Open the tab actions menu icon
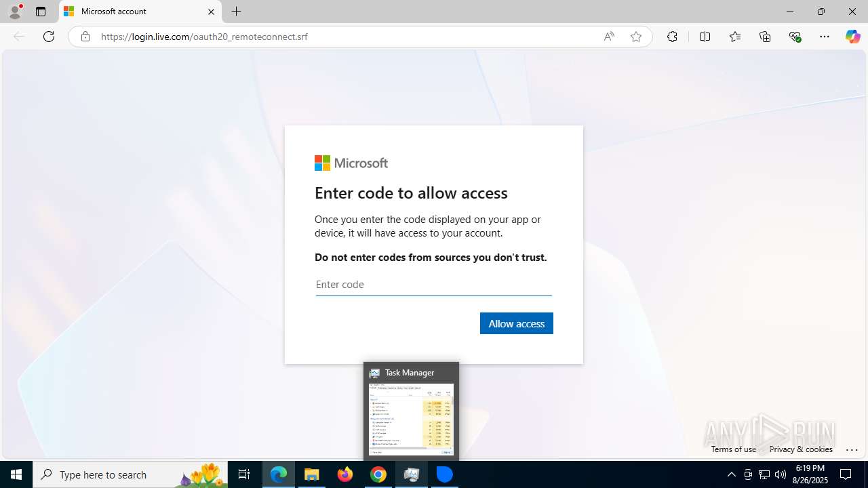Screen dimensions: 868x488 click(41, 12)
